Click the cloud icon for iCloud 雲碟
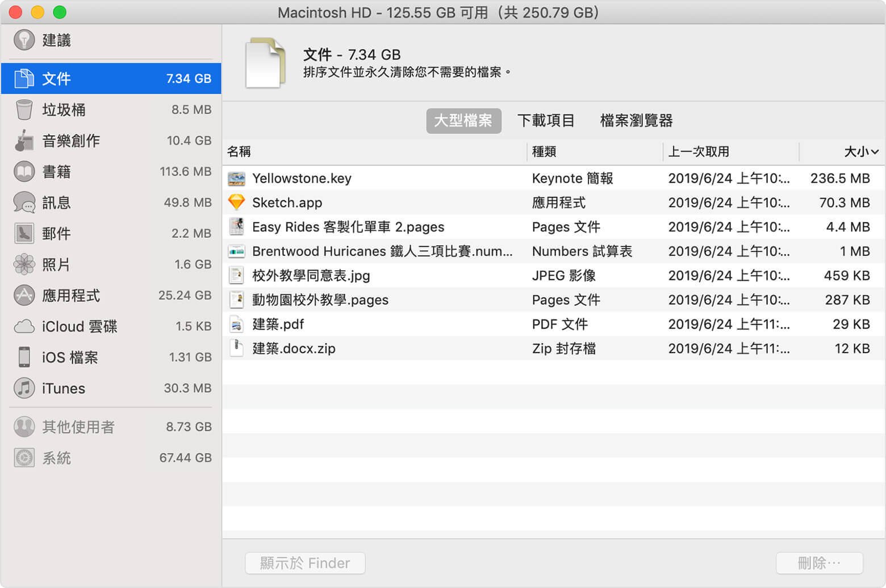Screen dimensions: 886x588 tap(24, 326)
